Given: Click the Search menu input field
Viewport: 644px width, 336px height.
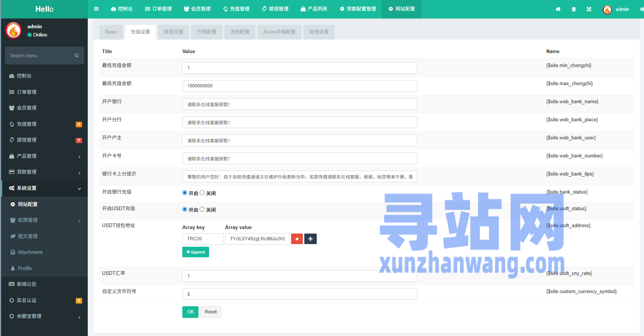Looking at the screenshot, I should tap(40, 56).
